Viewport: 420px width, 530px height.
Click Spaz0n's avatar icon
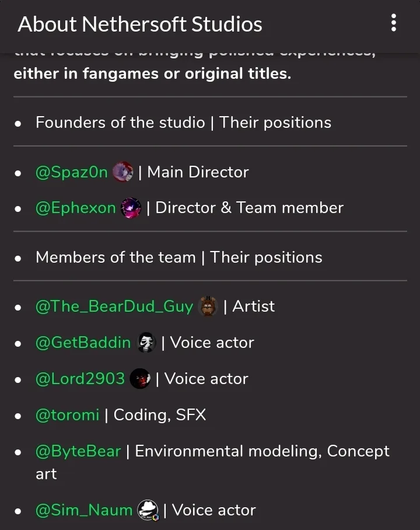click(x=123, y=172)
